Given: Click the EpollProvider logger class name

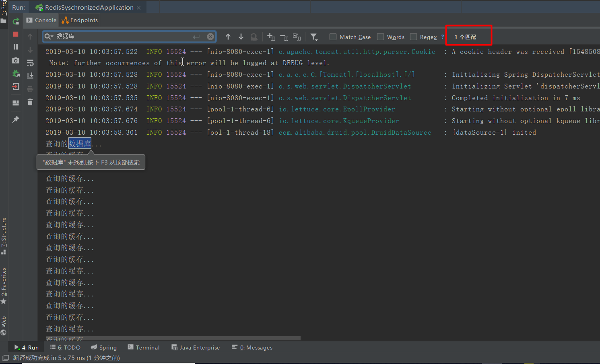Looking at the screenshot, I should pos(337,109).
